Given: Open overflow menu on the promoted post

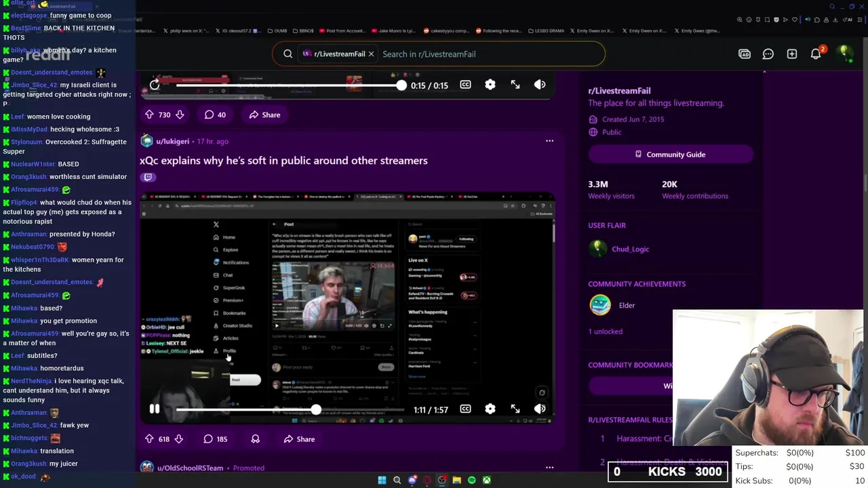Looking at the screenshot, I should click(x=549, y=467).
